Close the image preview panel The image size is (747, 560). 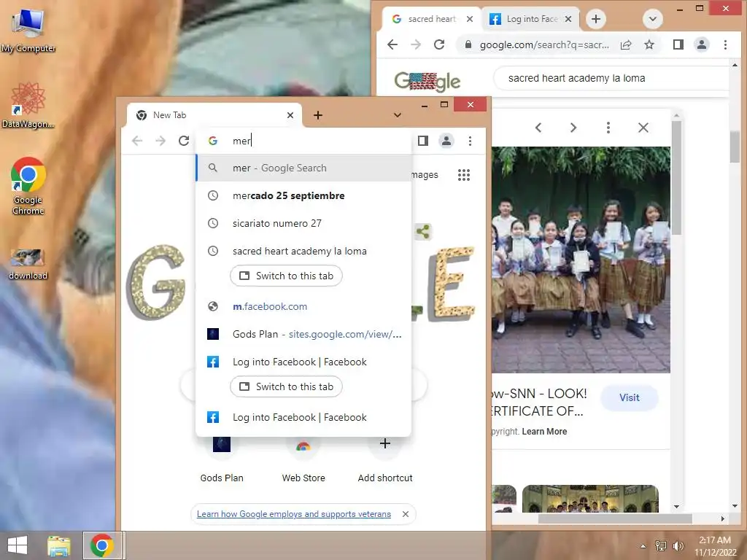pyautogui.click(x=643, y=128)
